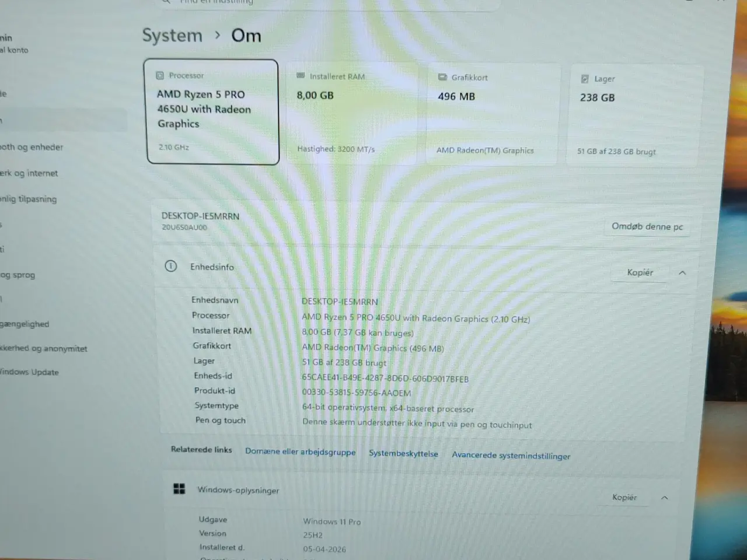Screen dimensions: 747x560
Task: Click the Windows logo icon
Action: pyautogui.click(x=179, y=489)
